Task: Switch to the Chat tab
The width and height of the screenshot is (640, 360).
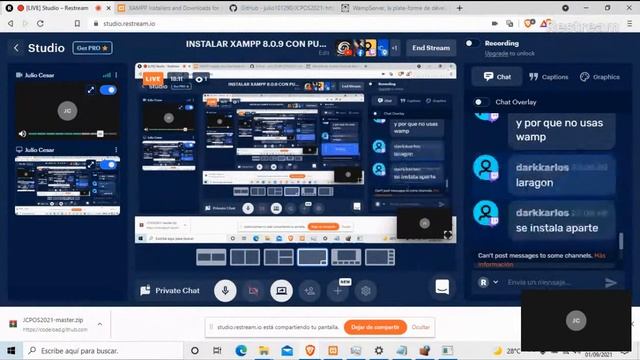Action: 497,77
